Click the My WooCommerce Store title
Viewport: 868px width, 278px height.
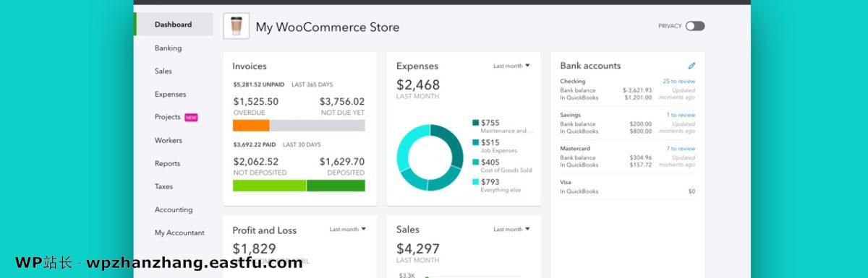coord(327,27)
